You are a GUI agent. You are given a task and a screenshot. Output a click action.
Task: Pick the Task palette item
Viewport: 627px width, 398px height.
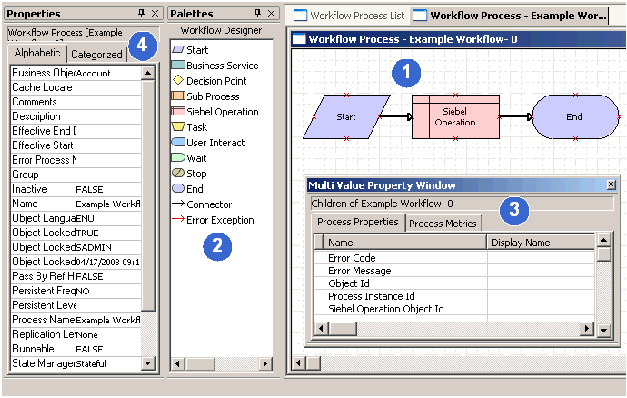pos(190,127)
